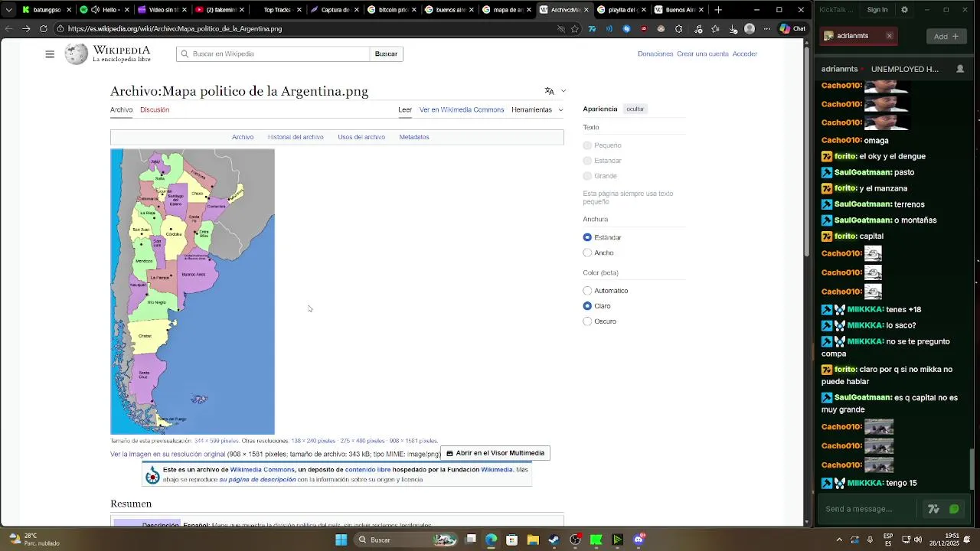The height and width of the screenshot is (551, 980).
Task: Focus the Wikipedia search input field
Action: pos(273,54)
